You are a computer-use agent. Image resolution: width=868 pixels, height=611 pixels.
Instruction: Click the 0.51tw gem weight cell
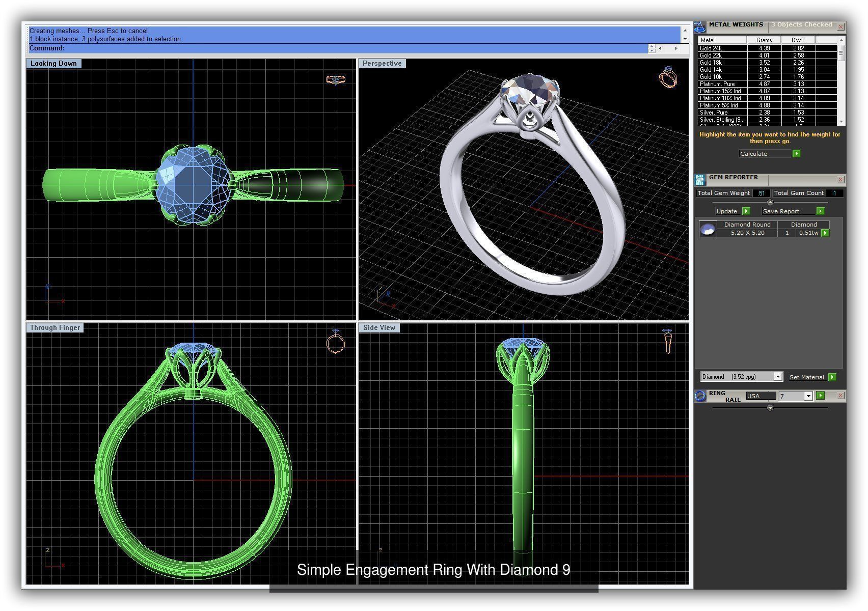pyautogui.click(x=808, y=233)
